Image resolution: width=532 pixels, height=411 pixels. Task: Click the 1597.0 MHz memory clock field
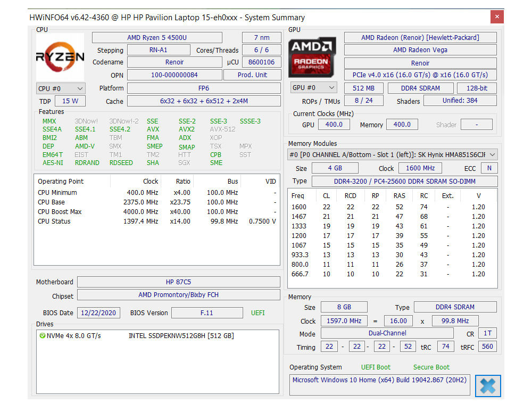[x=344, y=321]
